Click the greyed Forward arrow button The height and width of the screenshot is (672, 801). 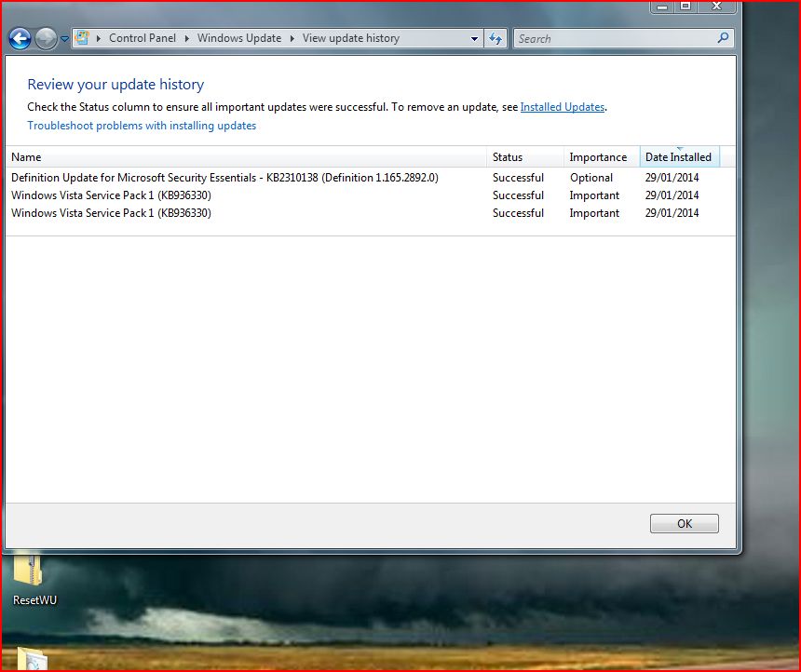[46, 38]
